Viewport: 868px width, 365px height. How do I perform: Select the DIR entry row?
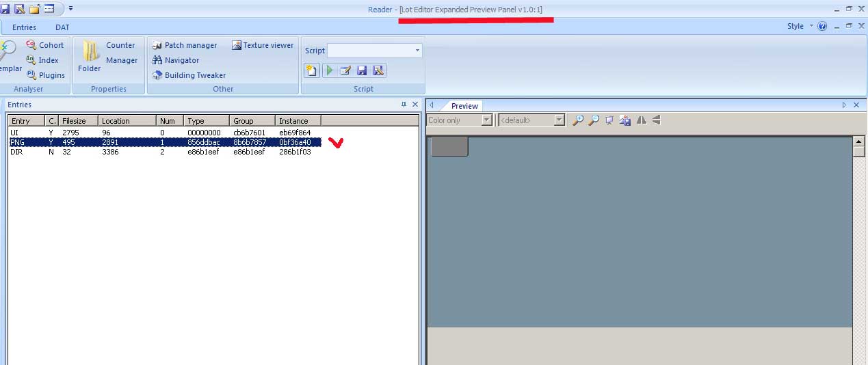coord(164,152)
